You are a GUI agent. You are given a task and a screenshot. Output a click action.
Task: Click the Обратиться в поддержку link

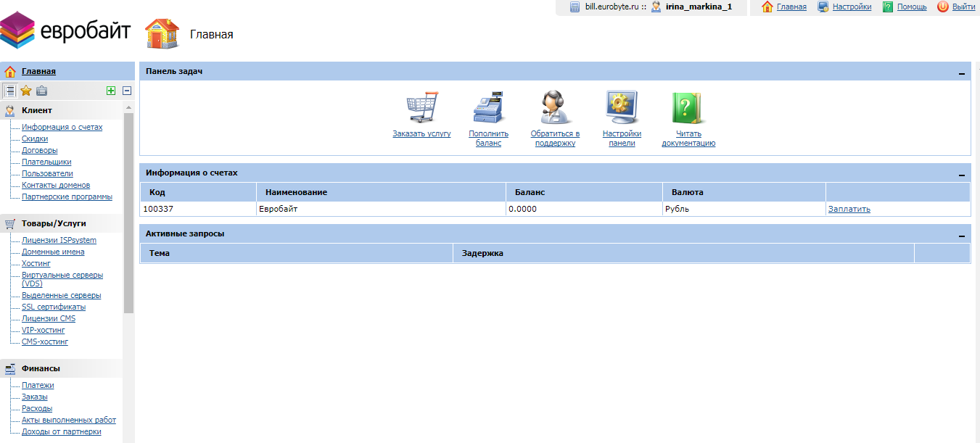click(555, 138)
